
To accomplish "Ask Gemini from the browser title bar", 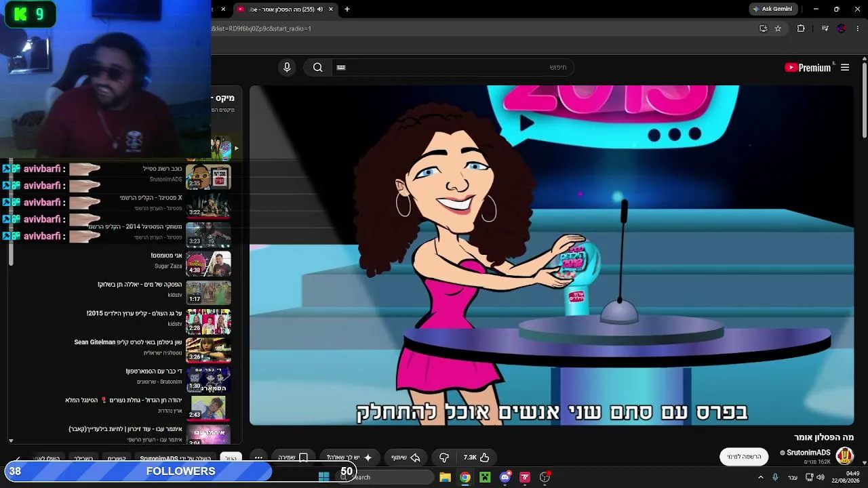I will (773, 9).
